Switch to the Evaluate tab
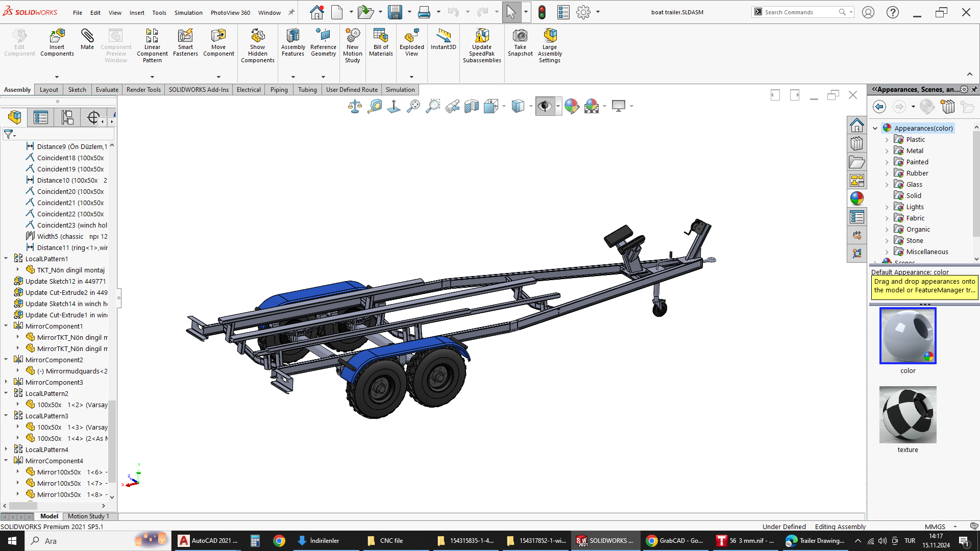Image resolution: width=980 pixels, height=551 pixels. pos(107,90)
